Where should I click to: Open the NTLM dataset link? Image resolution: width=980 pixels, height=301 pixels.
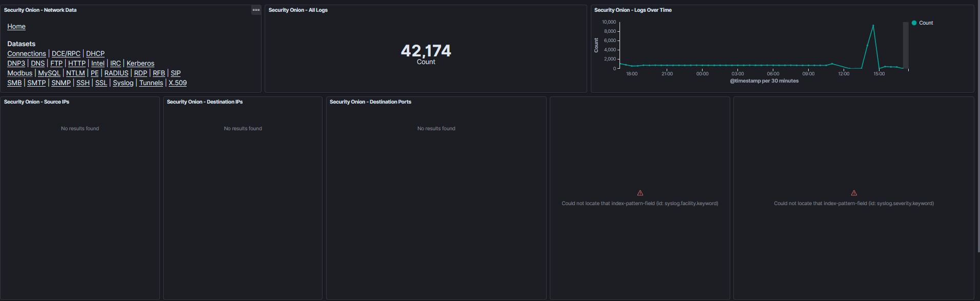coord(75,73)
